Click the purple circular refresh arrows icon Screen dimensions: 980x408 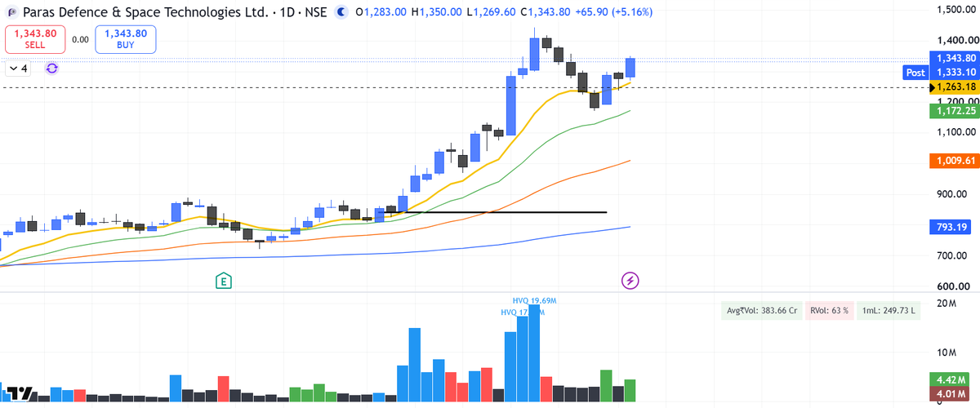(51, 69)
